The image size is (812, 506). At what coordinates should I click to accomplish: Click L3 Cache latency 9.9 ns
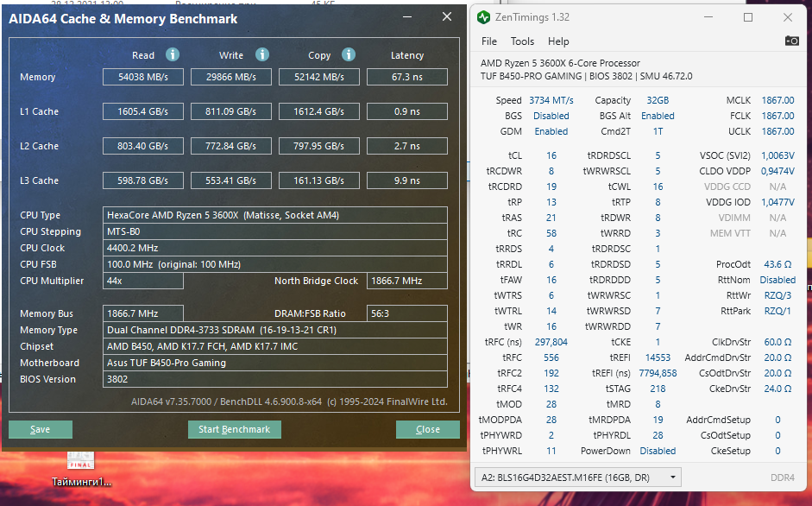407,180
